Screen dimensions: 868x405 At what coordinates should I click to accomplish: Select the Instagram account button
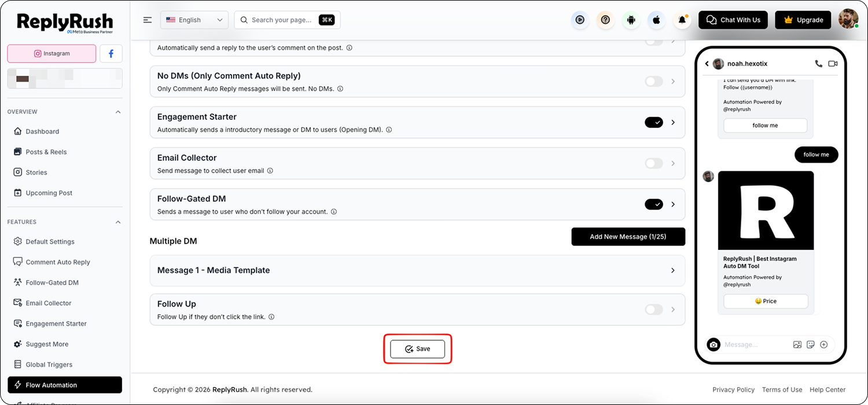52,53
